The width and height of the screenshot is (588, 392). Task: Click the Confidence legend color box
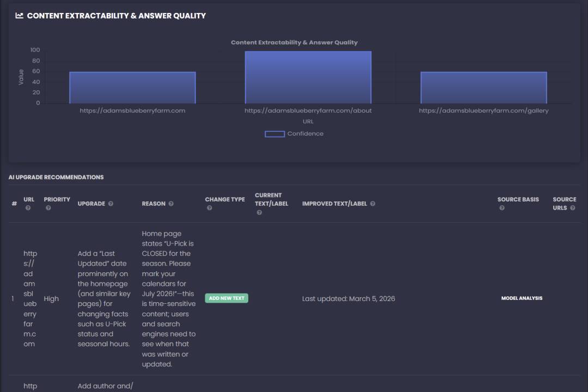(x=274, y=134)
